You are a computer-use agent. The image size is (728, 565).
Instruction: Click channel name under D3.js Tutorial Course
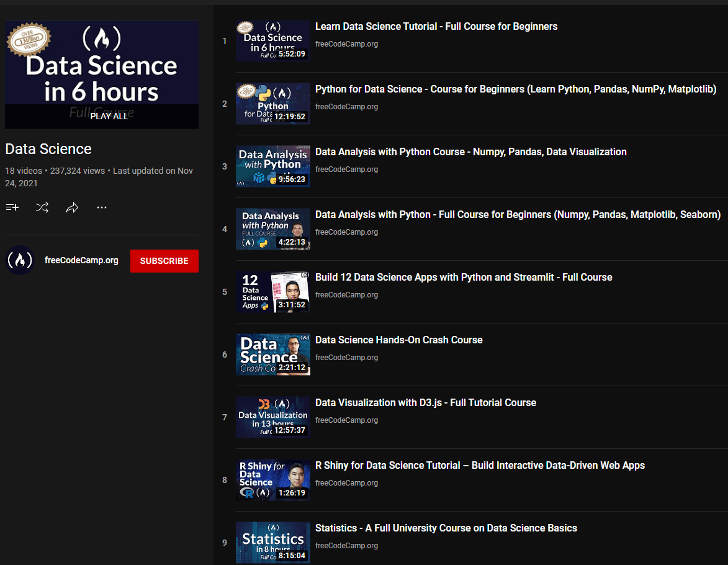[x=346, y=420]
